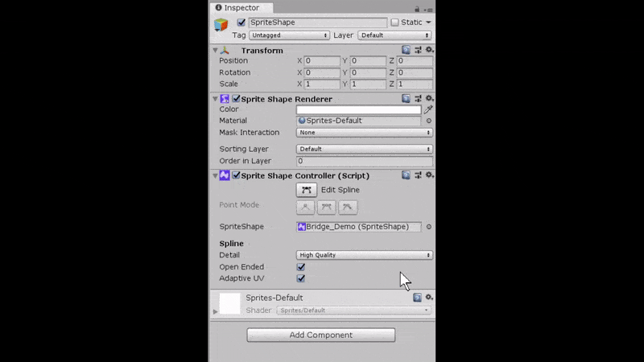Click the Scale Z input field
644x362 pixels.
(415, 84)
